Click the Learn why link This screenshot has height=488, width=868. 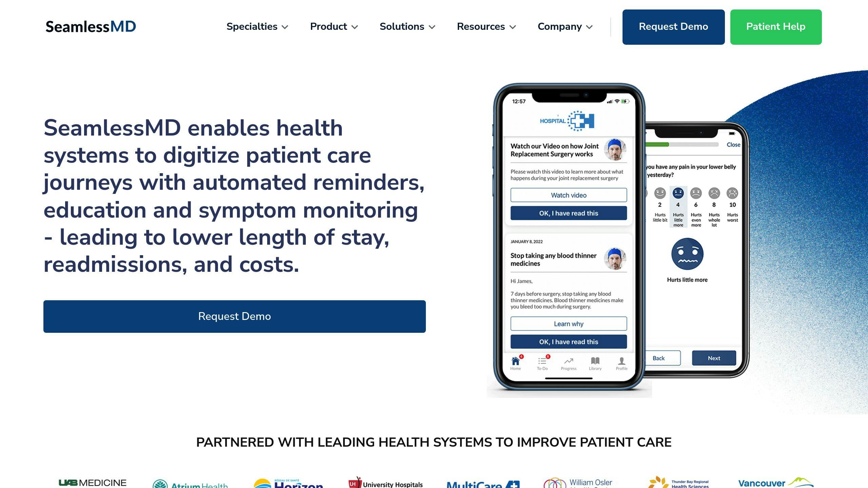click(569, 324)
